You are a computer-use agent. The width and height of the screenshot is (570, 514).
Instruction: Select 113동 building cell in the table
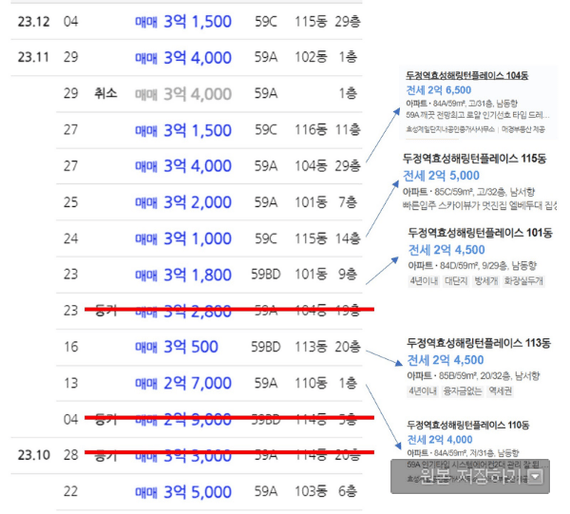[311, 346]
